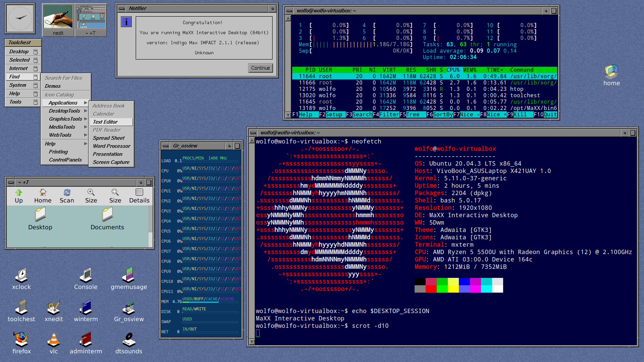This screenshot has height=362, width=644.
Task: Open the home folder icon
Action: (x=611, y=71)
